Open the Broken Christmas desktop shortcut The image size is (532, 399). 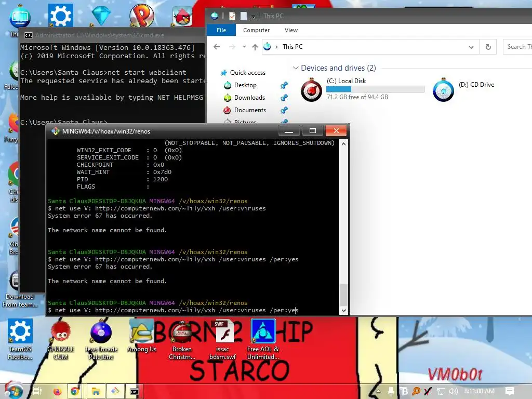(x=182, y=340)
